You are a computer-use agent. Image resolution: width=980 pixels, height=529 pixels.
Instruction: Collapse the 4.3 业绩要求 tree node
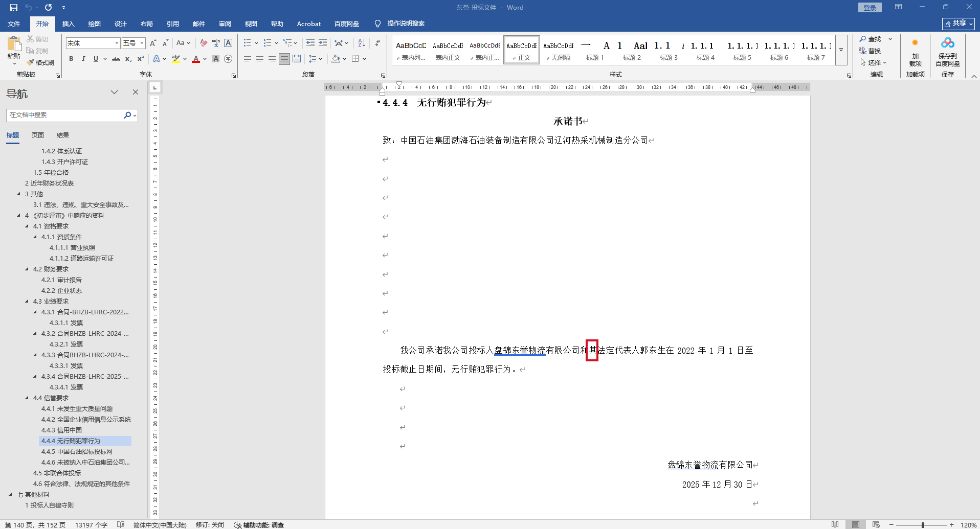(27, 301)
